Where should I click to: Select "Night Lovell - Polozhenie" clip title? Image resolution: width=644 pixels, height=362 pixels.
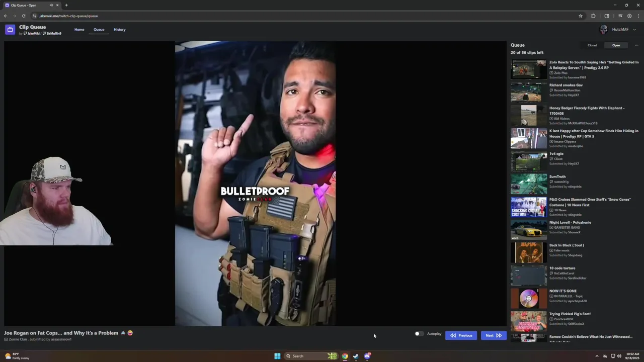[570, 222]
